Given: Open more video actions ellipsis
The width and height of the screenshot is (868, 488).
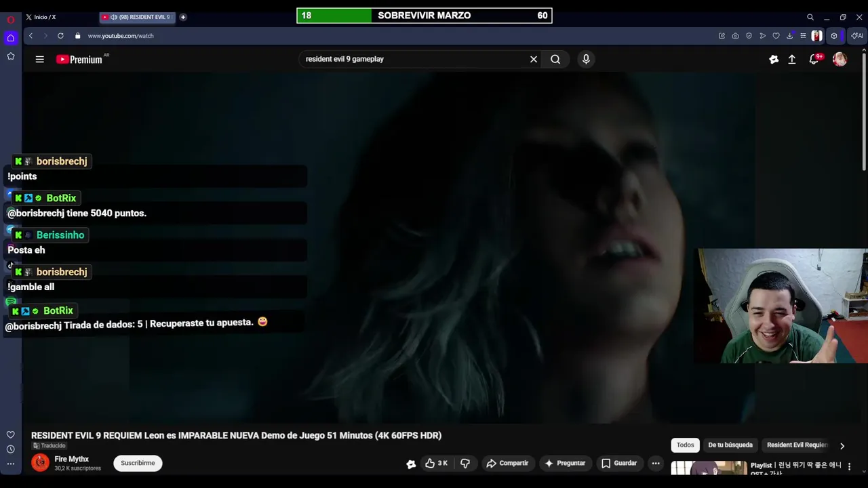Looking at the screenshot, I should (x=655, y=463).
